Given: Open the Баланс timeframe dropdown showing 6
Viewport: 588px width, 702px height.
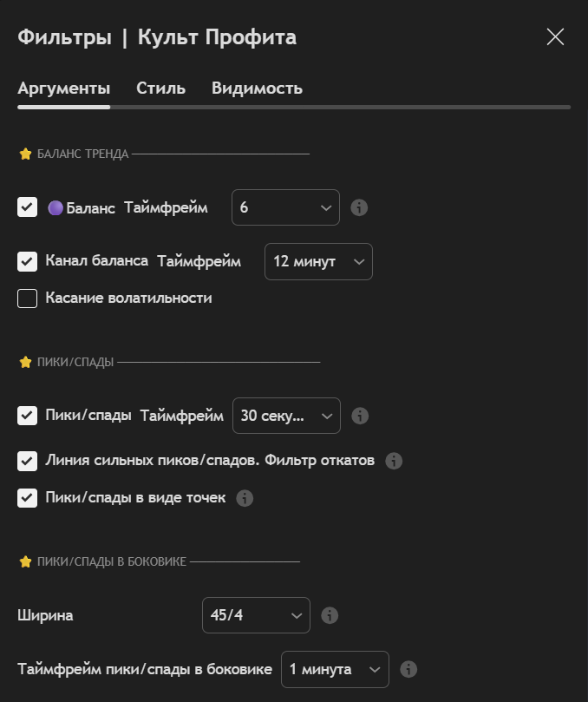Looking at the screenshot, I should (285, 207).
